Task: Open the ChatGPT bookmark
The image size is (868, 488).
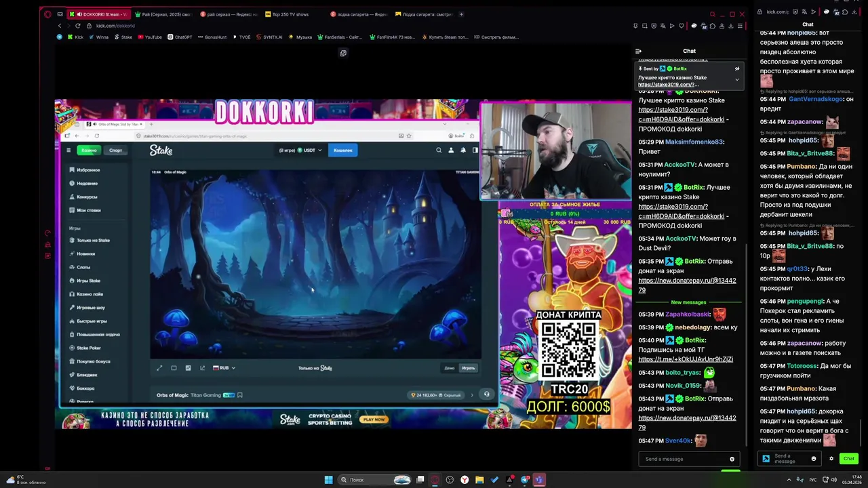Action: tap(180, 37)
